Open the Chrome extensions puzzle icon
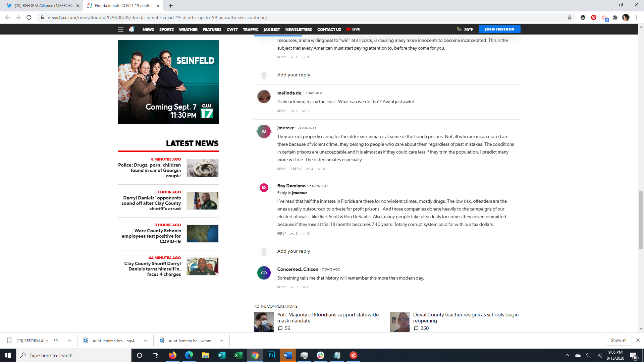Screen dimensions: 644x362 [615, 17]
